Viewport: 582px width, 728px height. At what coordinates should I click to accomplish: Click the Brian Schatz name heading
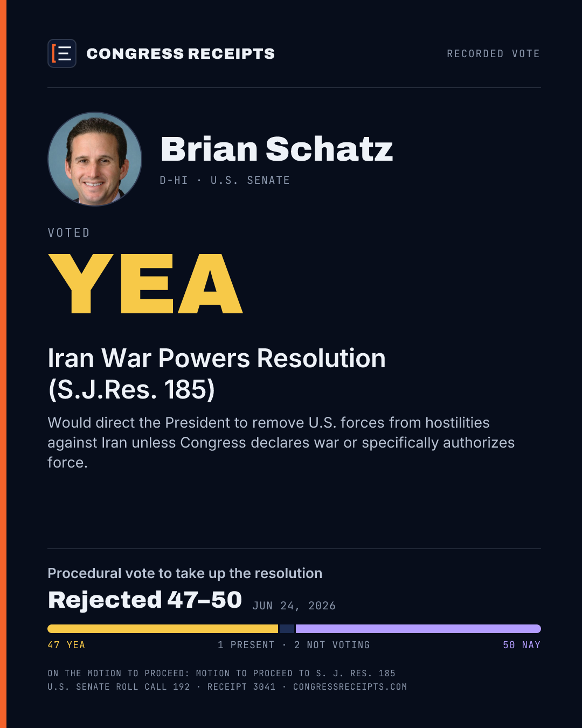pos(276,149)
